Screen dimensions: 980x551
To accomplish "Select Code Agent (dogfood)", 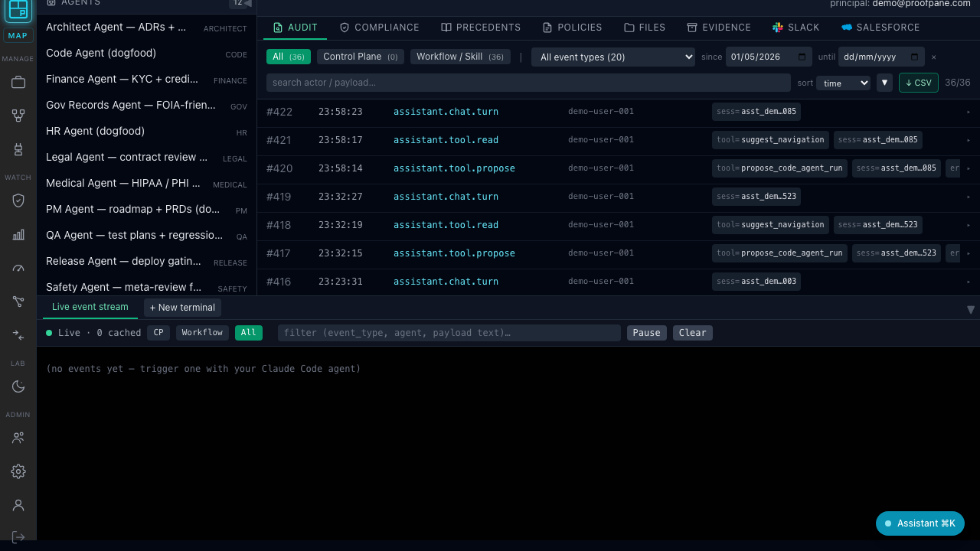I will click(x=146, y=54).
